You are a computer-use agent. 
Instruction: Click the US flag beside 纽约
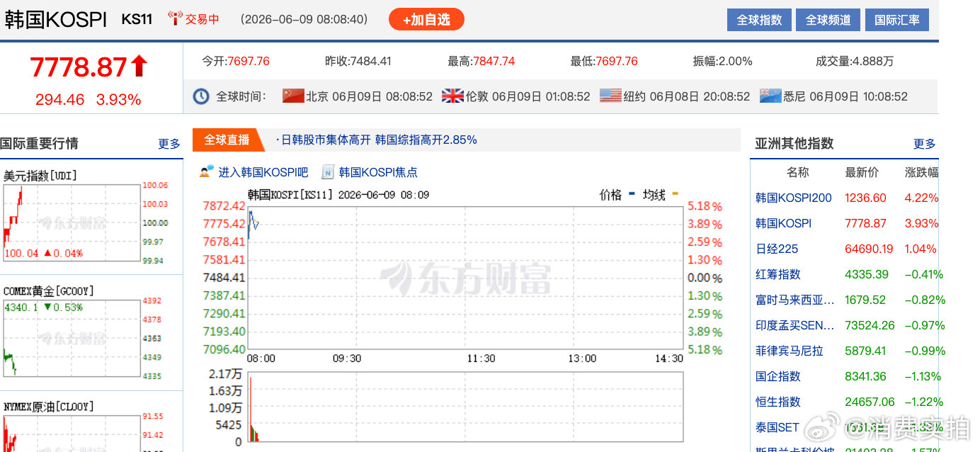(x=610, y=96)
